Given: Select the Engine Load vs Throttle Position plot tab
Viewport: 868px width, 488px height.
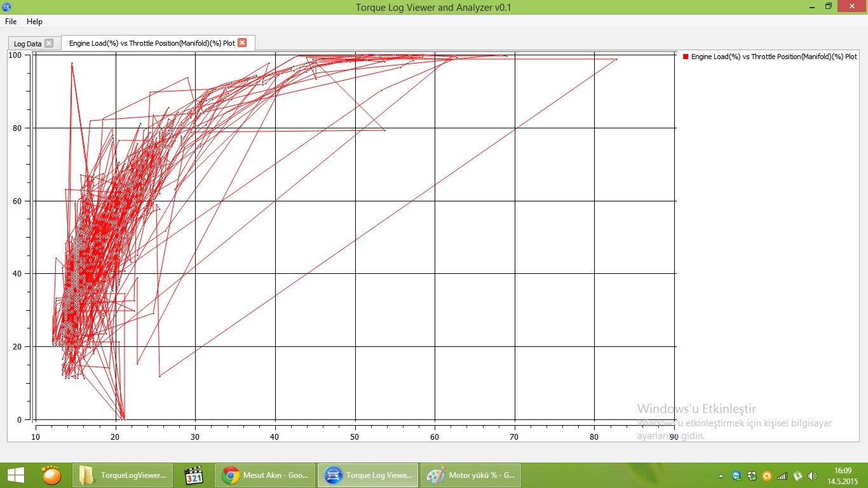Looking at the screenshot, I should (x=151, y=43).
